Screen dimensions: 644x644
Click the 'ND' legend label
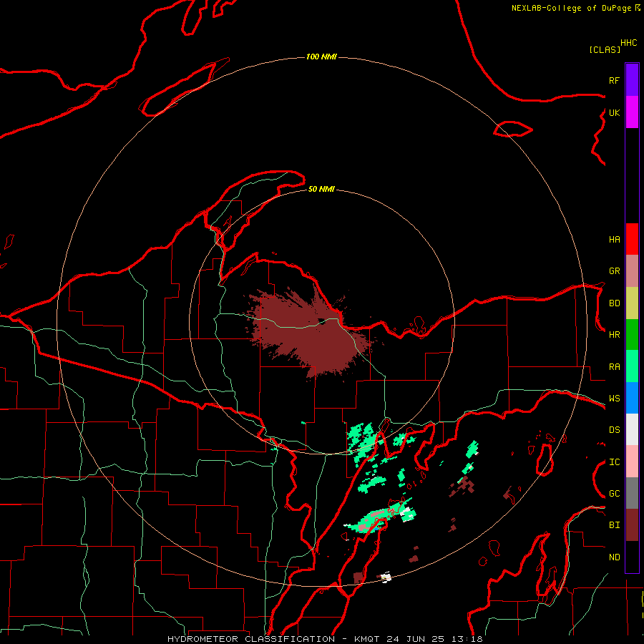click(x=614, y=557)
